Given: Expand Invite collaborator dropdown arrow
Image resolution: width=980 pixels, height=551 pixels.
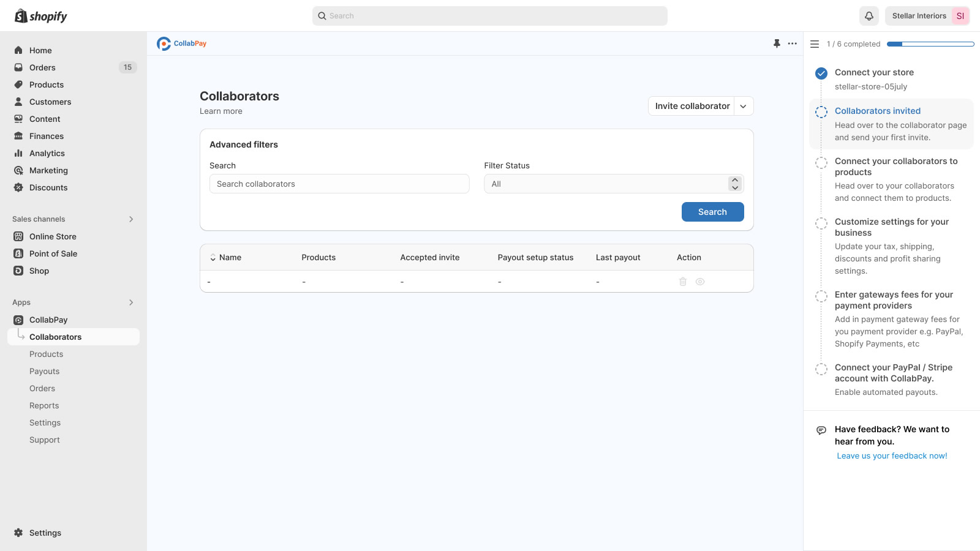Looking at the screenshot, I should (743, 106).
